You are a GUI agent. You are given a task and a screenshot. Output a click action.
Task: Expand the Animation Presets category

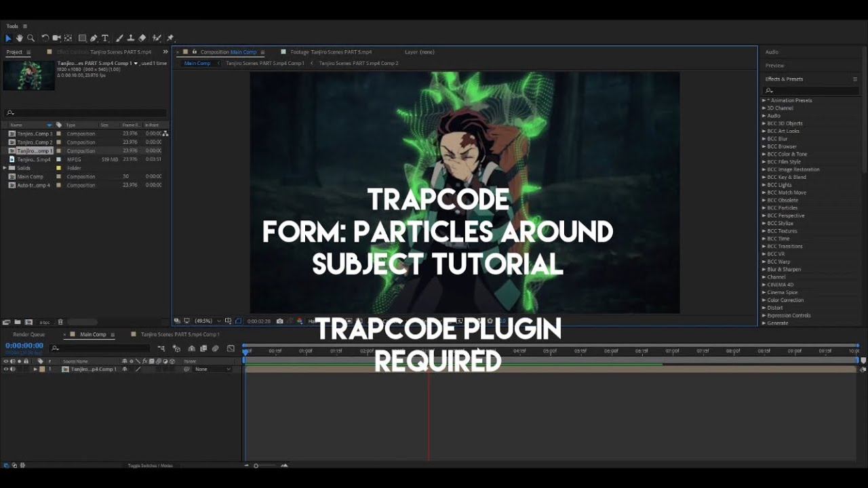coord(764,100)
